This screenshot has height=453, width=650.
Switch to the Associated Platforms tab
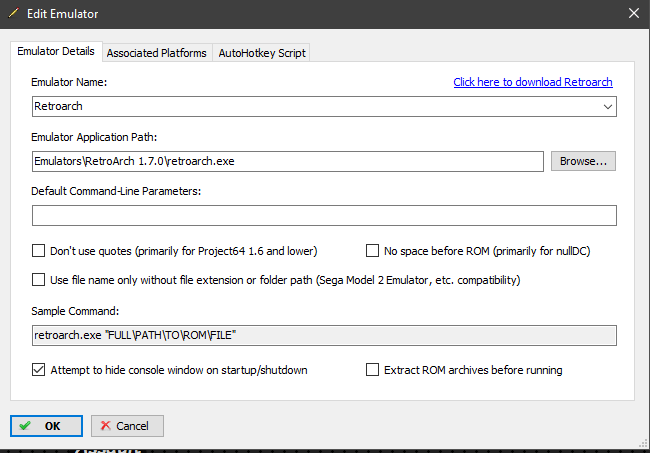tap(156, 53)
